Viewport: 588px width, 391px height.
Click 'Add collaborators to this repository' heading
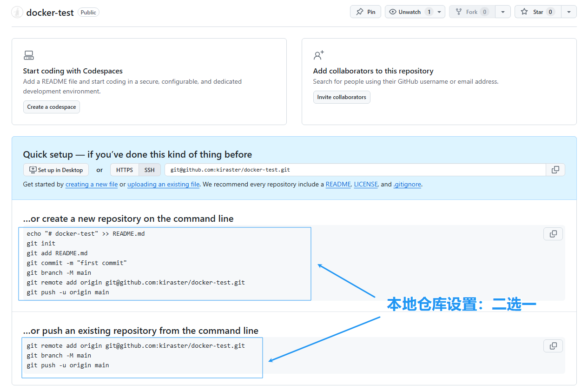[x=373, y=71]
